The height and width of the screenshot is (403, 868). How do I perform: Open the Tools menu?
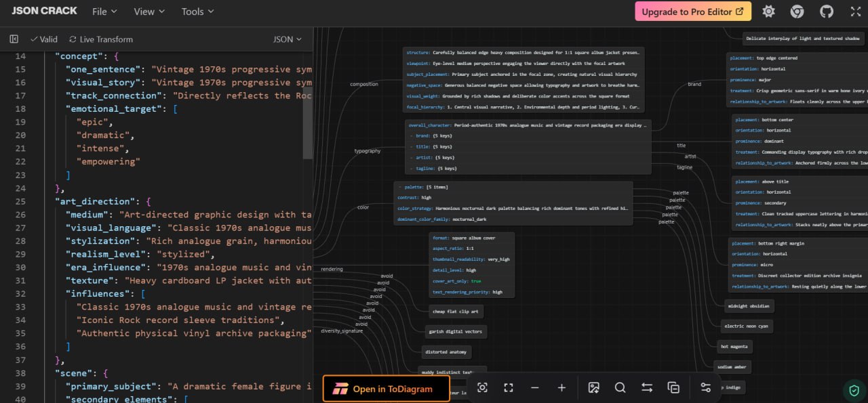(x=197, y=12)
